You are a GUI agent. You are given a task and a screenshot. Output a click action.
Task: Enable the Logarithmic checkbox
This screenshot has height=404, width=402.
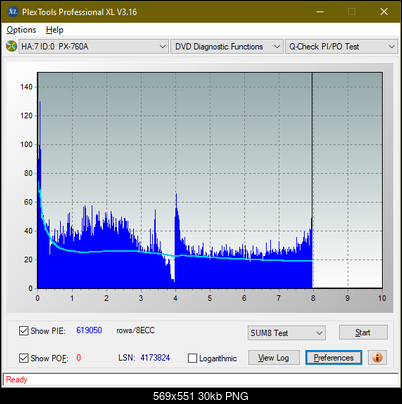pos(192,358)
